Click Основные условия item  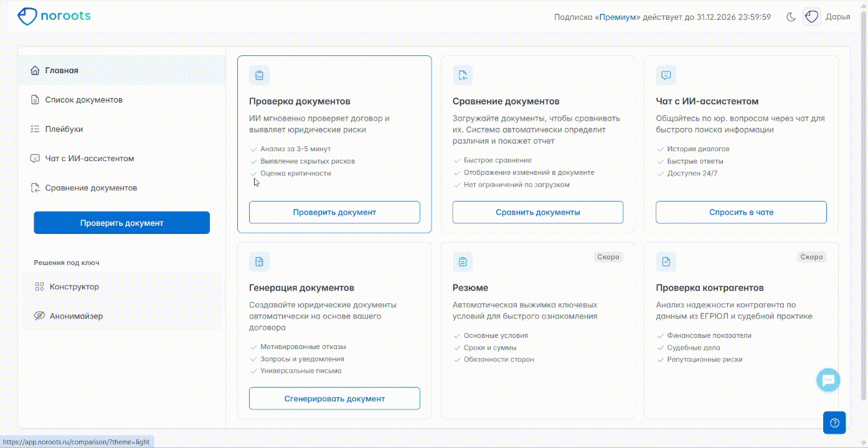click(496, 335)
